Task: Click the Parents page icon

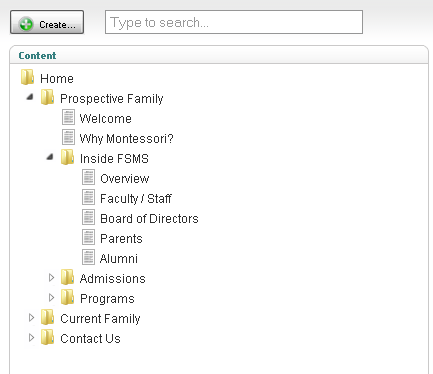Action: coord(88,237)
